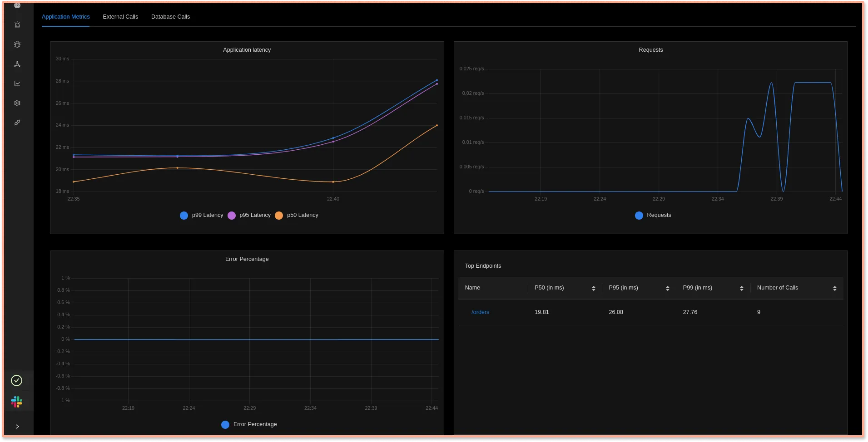Click the 22:35 label on latency chart axis
868x442 pixels.
pyautogui.click(x=74, y=199)
